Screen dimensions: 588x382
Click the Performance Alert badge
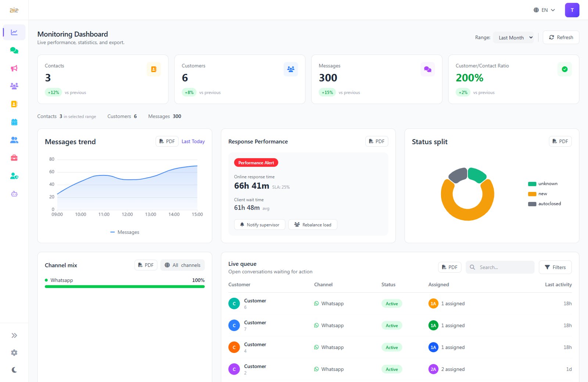[x=256, y=163]
